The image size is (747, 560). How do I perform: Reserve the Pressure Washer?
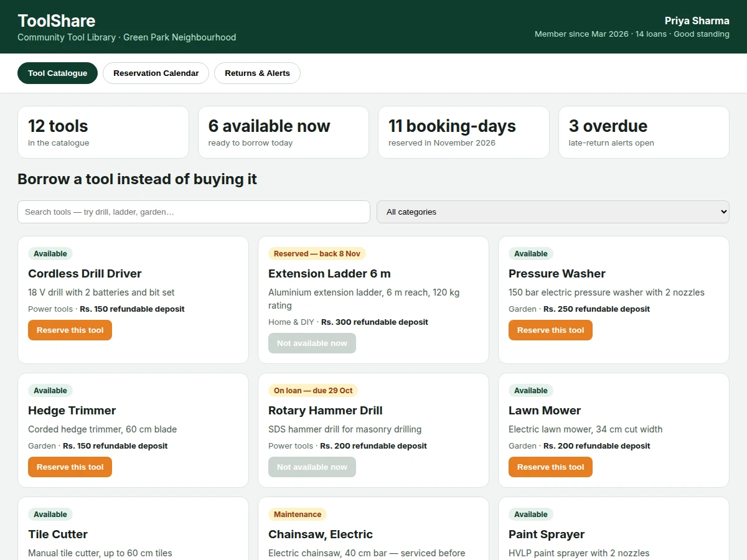click(x=550, y=330)
